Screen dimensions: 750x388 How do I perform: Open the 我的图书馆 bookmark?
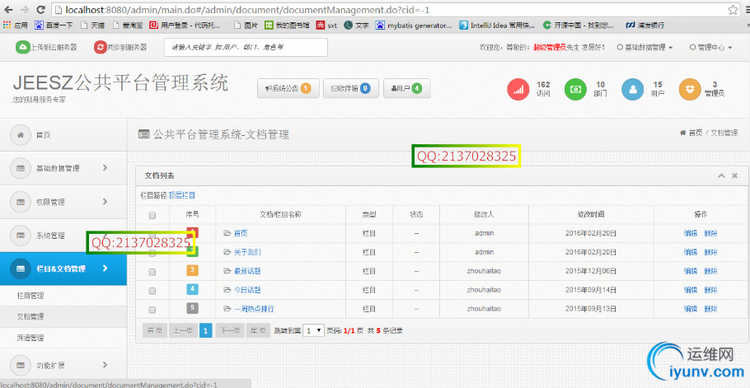point(287,25)
